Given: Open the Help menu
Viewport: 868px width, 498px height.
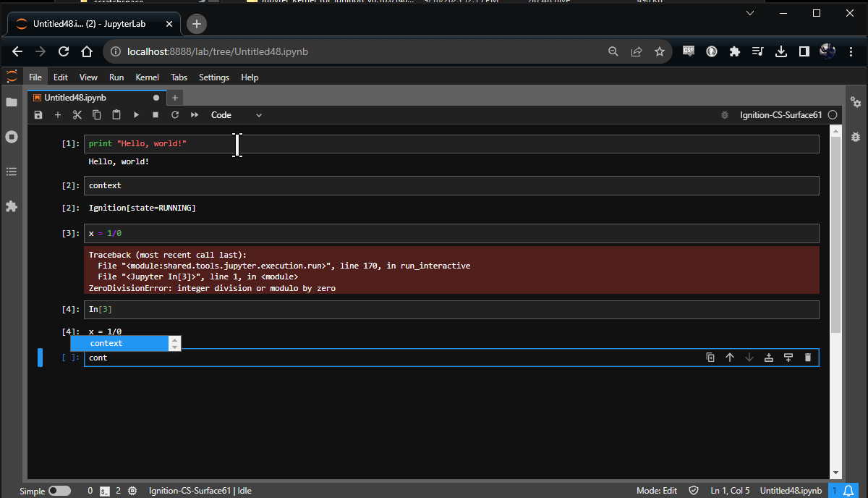Looking at the screenshot, I should point(250,77).
